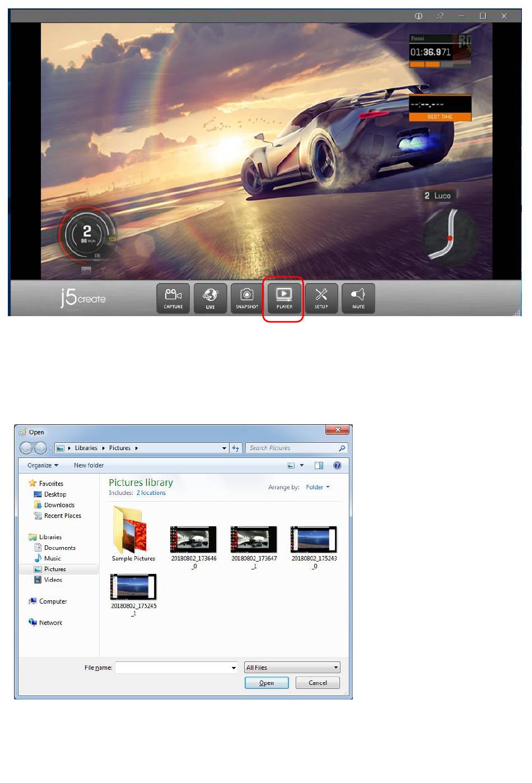Open the Organize dropdown menu
The width and height of the screenshot is (532, 783).
pyautogui.click(x=43, y=466)
